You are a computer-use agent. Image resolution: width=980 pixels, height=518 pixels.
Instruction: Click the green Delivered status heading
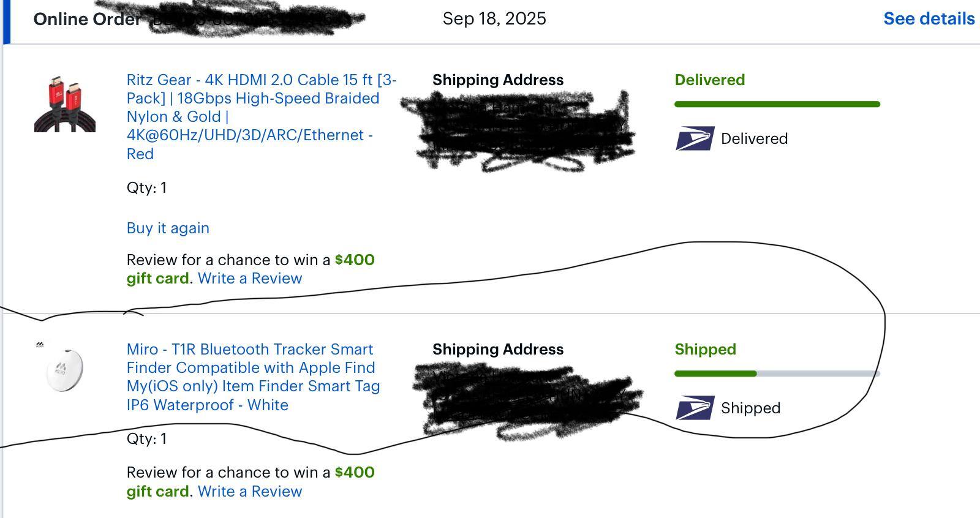click(709, 80)
